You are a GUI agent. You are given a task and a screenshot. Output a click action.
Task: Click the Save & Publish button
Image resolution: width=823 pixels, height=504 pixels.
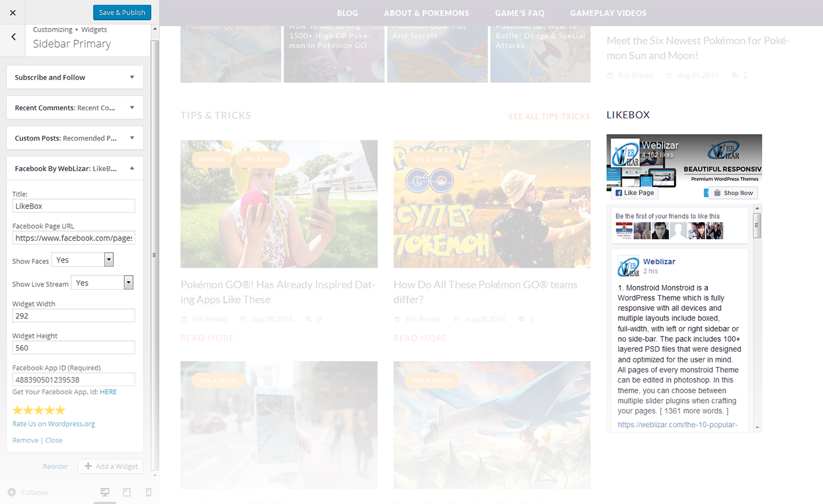(122, 12)
